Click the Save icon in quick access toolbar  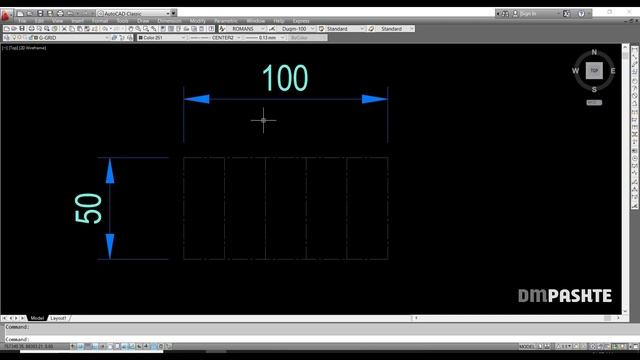[x=40, y=13]
